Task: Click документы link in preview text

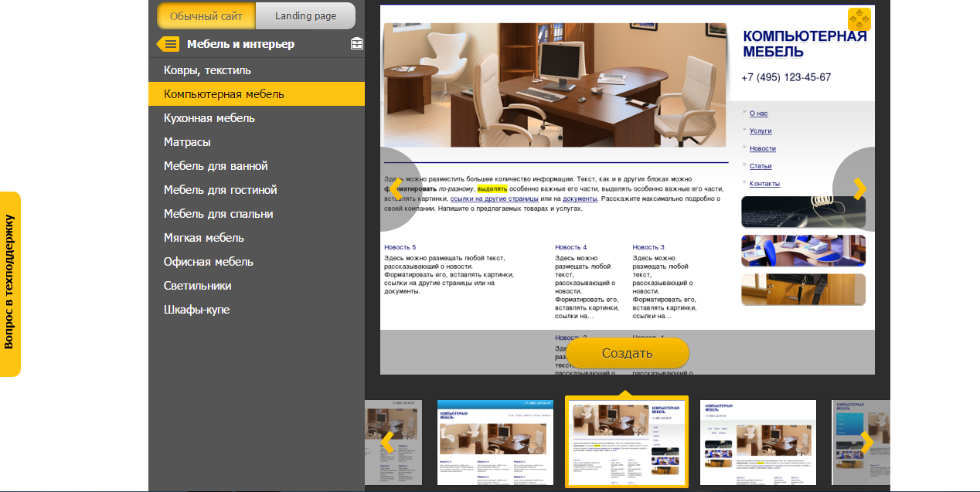Action: click(x=580, y=198)
